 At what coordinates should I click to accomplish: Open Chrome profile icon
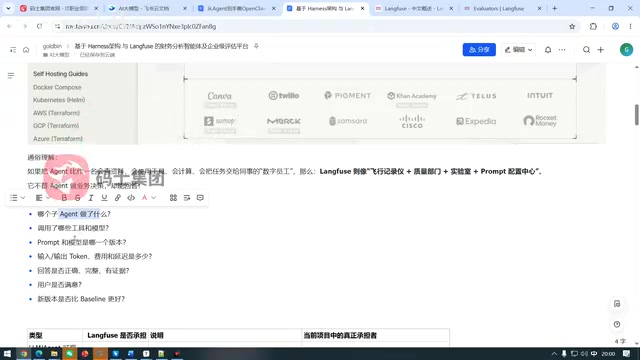click(615, 27)
